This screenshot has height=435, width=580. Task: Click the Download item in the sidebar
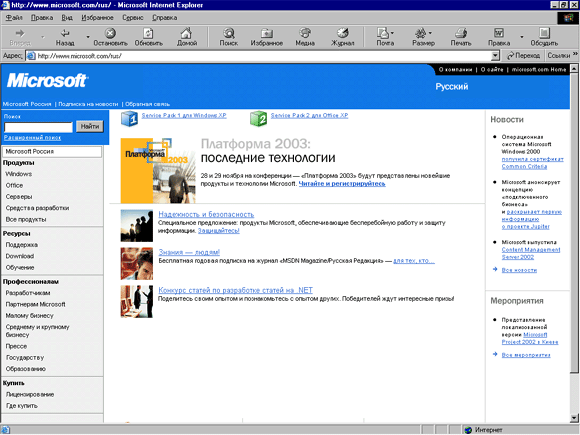20,256
